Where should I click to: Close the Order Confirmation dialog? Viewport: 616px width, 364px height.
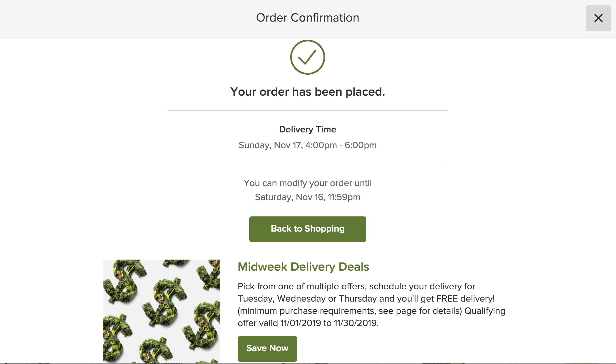click(598, 18)
